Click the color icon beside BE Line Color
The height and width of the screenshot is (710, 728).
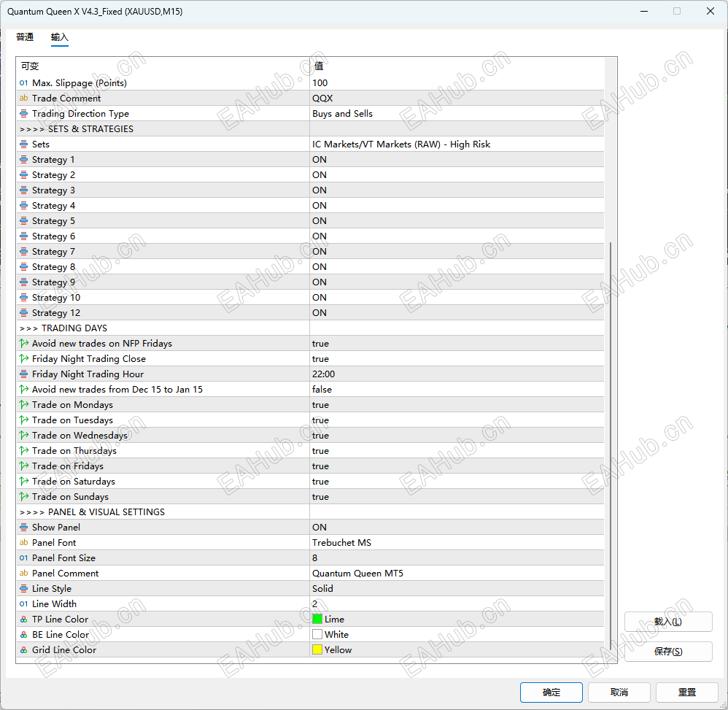pos(23,635)
